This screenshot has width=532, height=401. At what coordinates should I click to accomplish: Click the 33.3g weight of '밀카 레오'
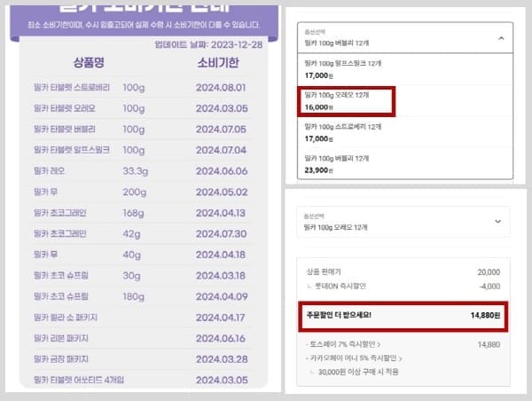click(x=136, y=171)
